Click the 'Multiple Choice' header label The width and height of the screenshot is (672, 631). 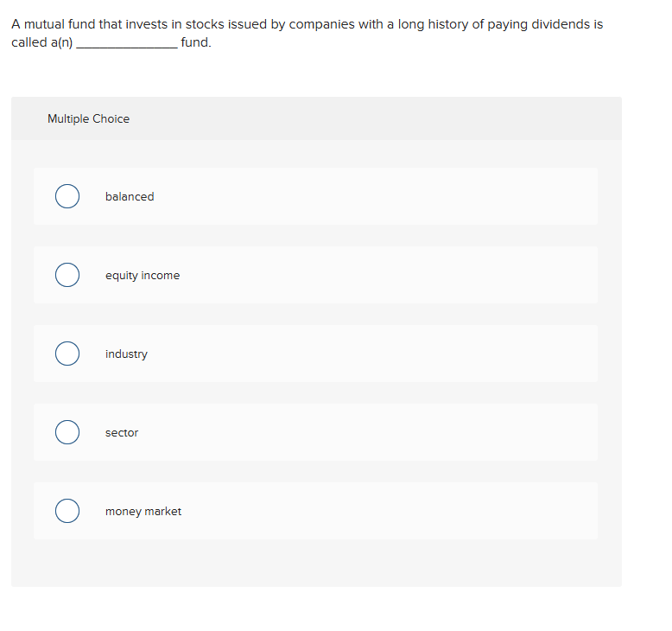[x=88, y=119]
